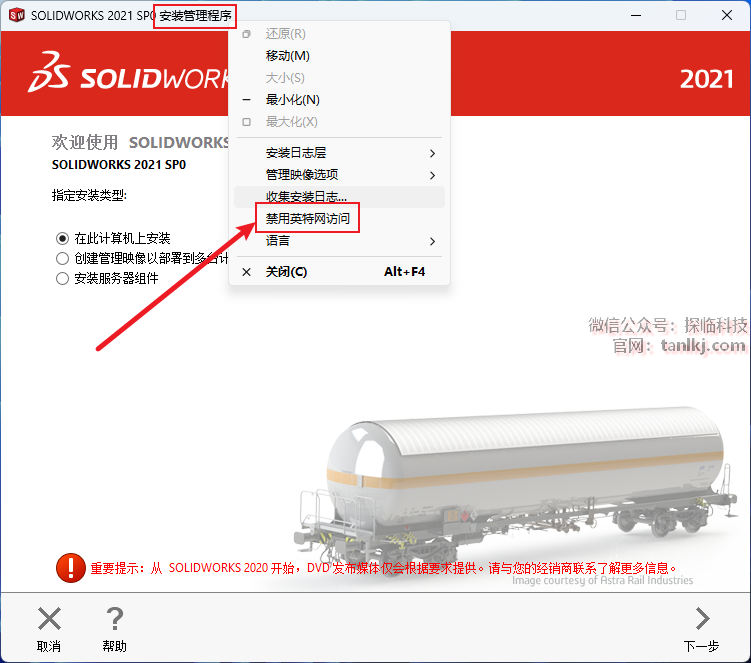The height and width of the screenshot is (663, 751).
Task: Click the red exclamation warning icon
Action: pyautogui.click(x=71, y=568)
